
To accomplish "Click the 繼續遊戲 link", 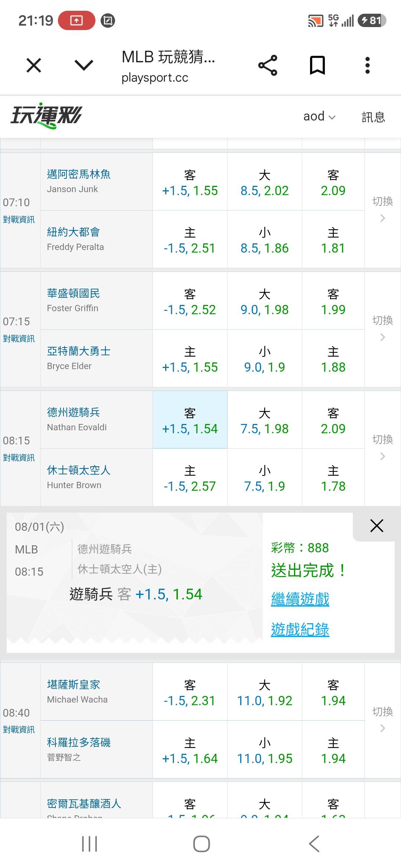I will tap(300, 599).
